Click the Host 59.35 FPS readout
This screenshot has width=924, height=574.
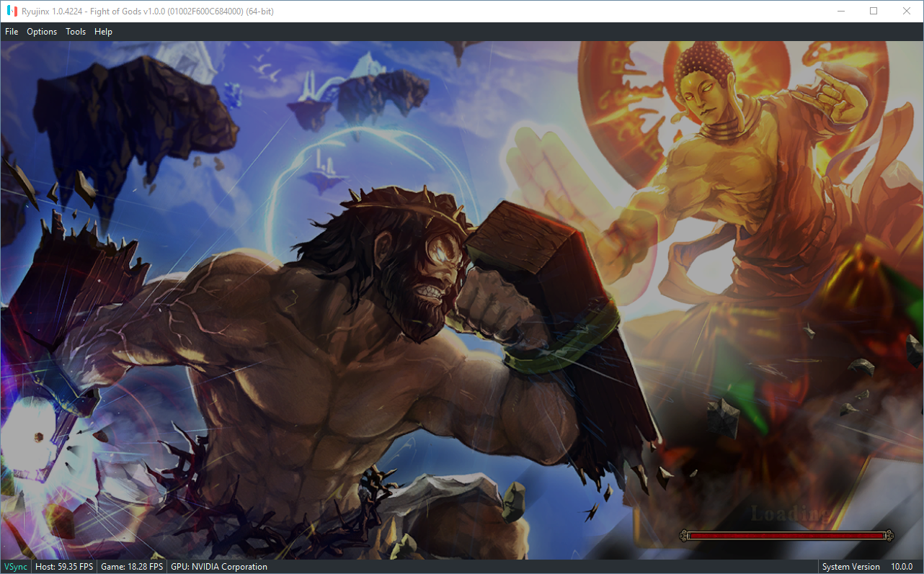pyautogui.click(x=64, y=567)
